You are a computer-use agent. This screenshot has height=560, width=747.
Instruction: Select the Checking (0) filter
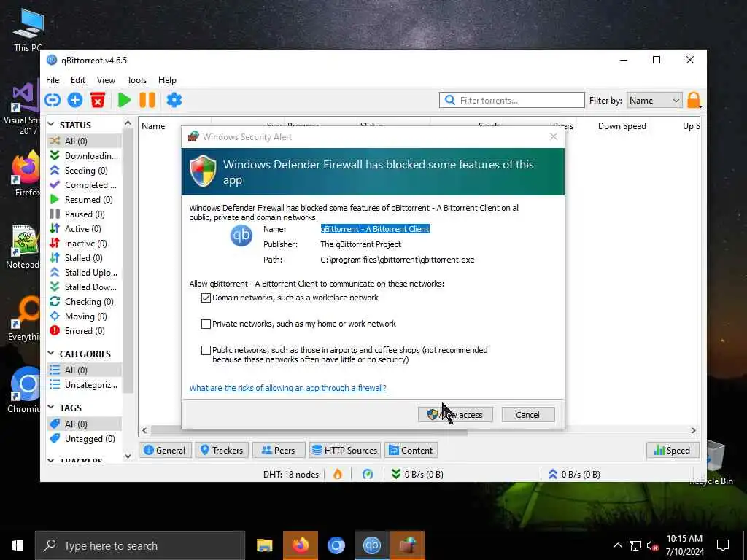tap(84, 302)
